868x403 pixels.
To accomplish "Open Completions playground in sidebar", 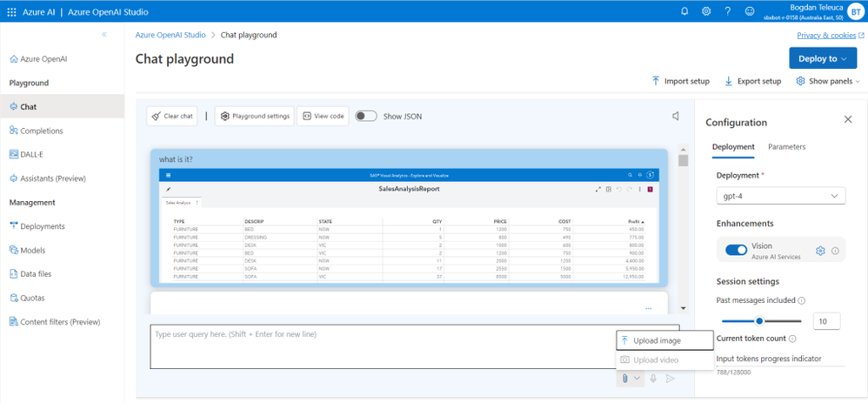I will click(x=36, y=131).
